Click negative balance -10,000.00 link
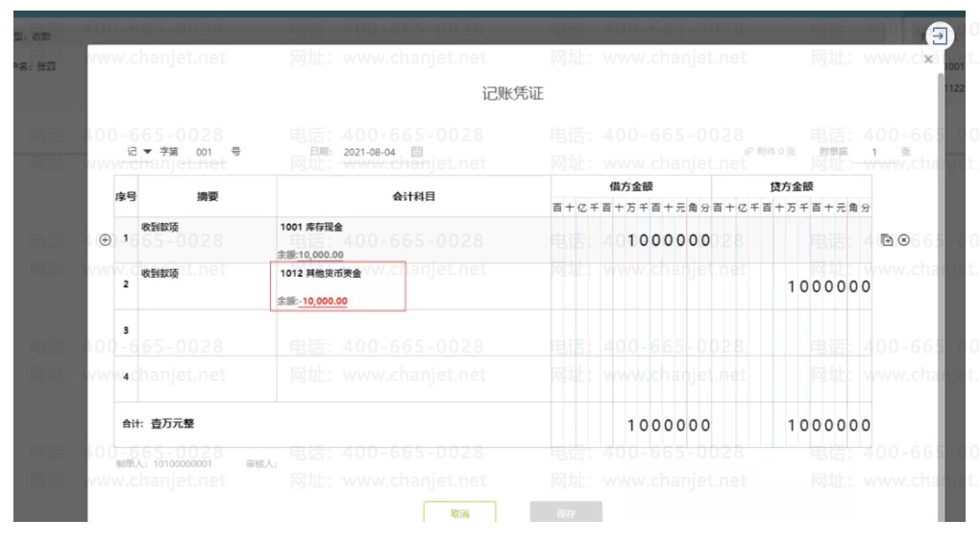 tap(323, 301)
